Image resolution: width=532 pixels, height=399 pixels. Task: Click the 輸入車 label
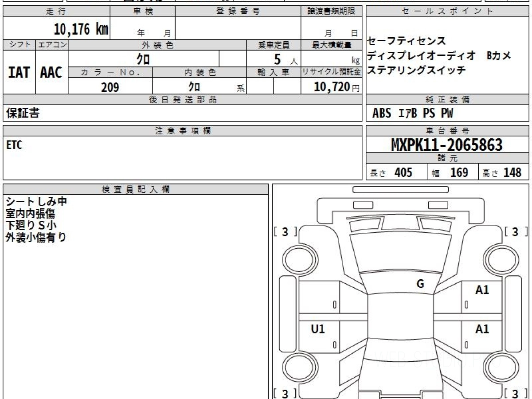274,73
